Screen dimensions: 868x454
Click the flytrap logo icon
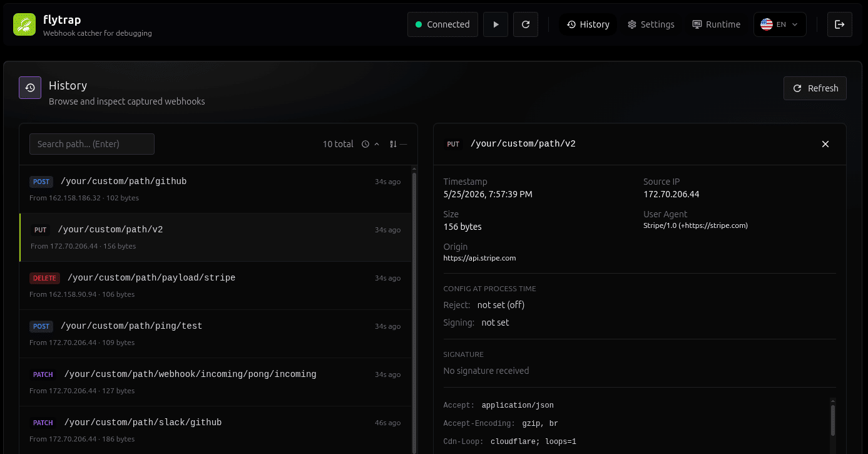tap(24, 24)
